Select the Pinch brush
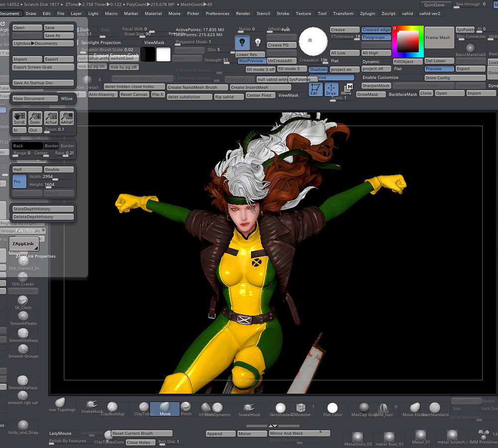This screenshot has height=448, width=498. (186, 409)
